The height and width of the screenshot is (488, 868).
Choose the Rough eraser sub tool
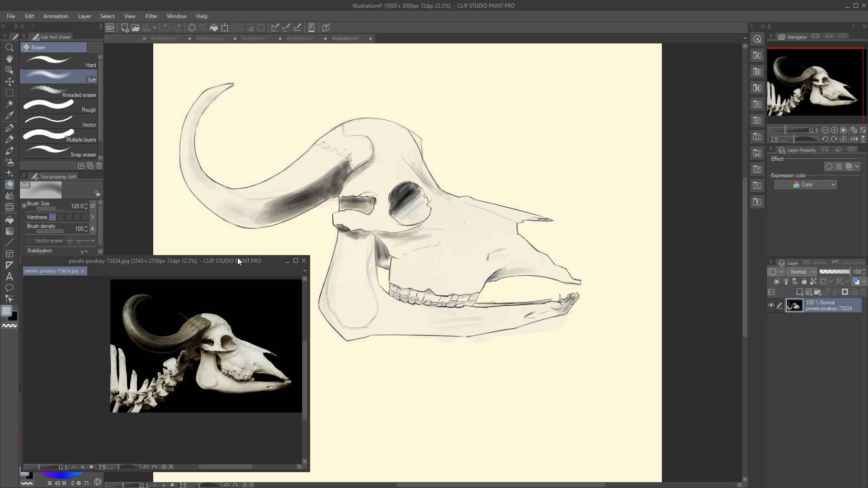[59, 106]
